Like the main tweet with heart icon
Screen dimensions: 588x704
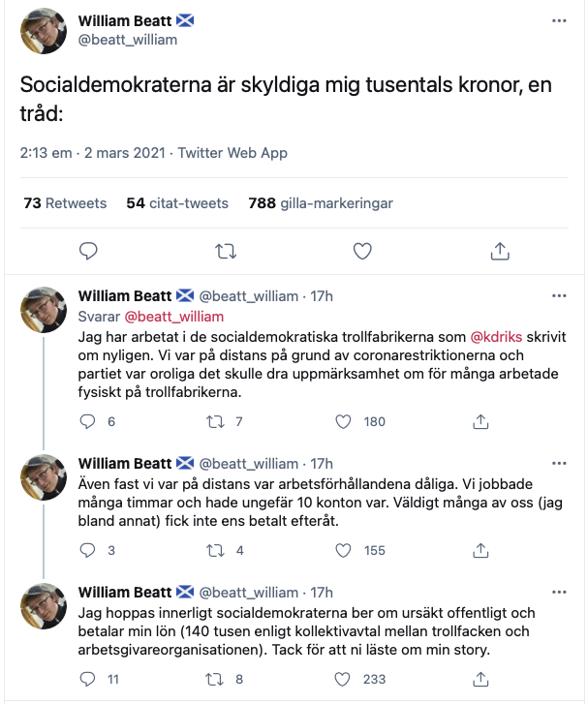point(362,251)
